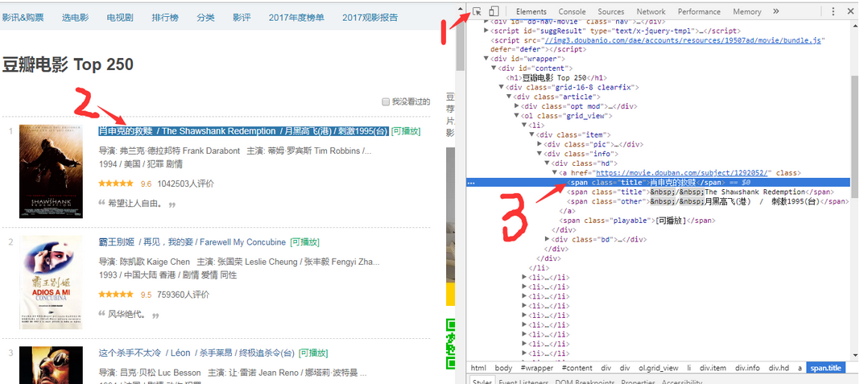The height and width of the screenshot is (384, 868).
Task: Collapse the div class="info" node
Action: (x=539, y=154)
